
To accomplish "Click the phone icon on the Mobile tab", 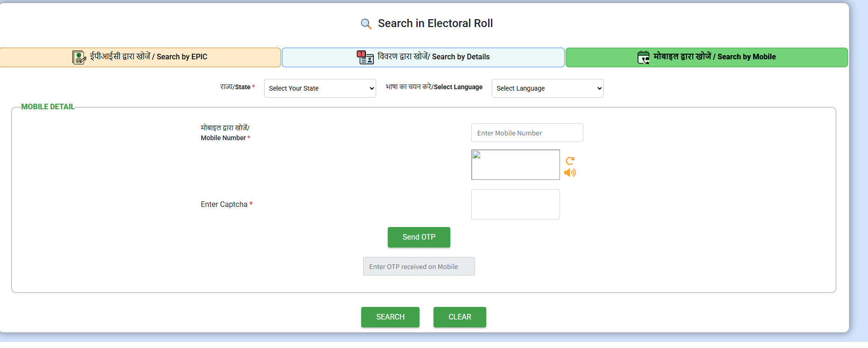I will [x=643, y=57].
